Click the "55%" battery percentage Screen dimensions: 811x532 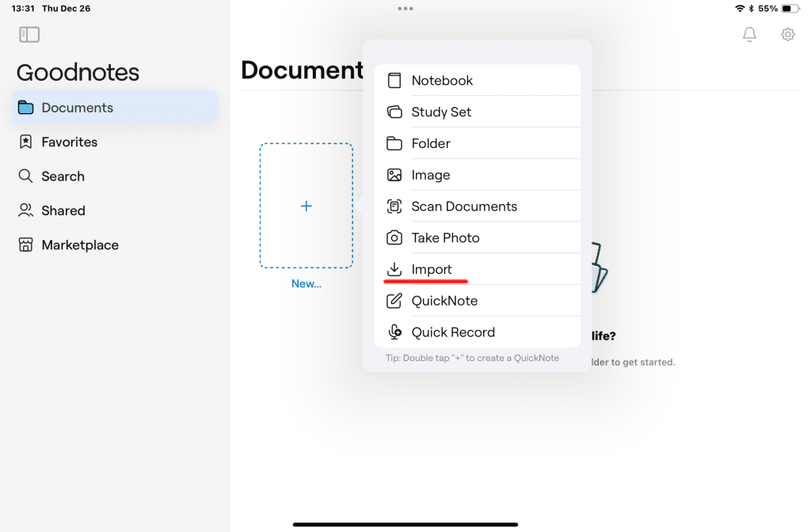(x=767, y=8)
